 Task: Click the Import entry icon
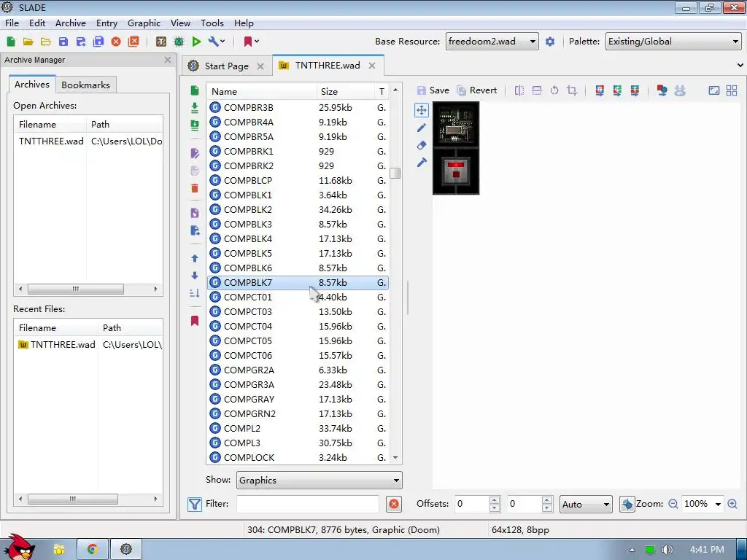click(x=194, y=213)
